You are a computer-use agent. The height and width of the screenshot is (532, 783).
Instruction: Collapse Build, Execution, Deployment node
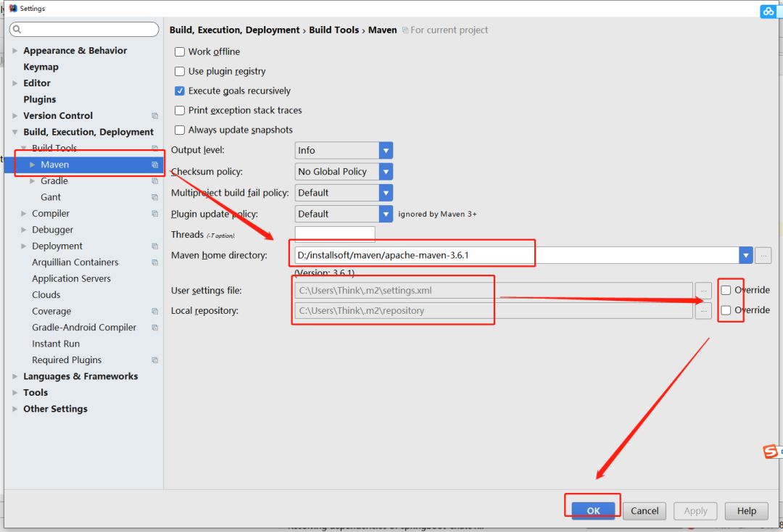tap(15, 132)
